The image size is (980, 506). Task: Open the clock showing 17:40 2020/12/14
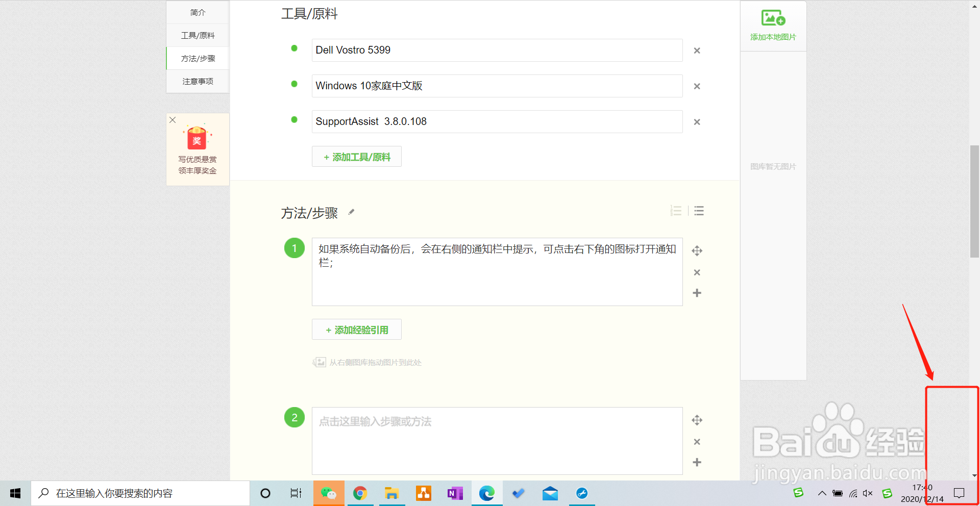(x=922, y=493)
